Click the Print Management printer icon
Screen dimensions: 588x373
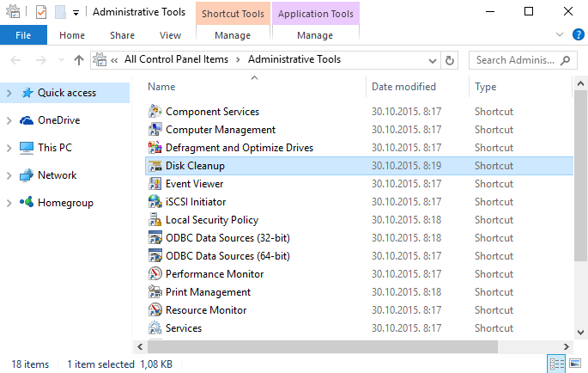(155, 292)
